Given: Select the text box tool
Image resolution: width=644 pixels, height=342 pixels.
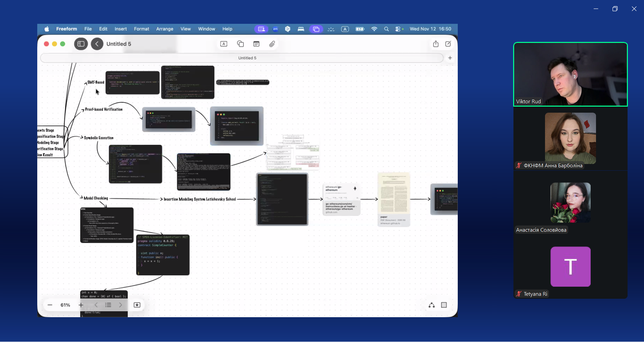Looking at the screenshot, I should [224, 44].
